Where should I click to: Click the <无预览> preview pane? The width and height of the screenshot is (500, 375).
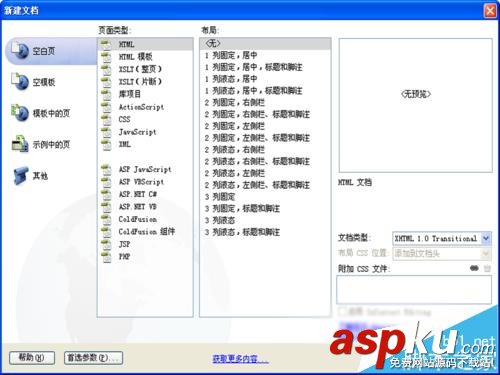(416, 105)
